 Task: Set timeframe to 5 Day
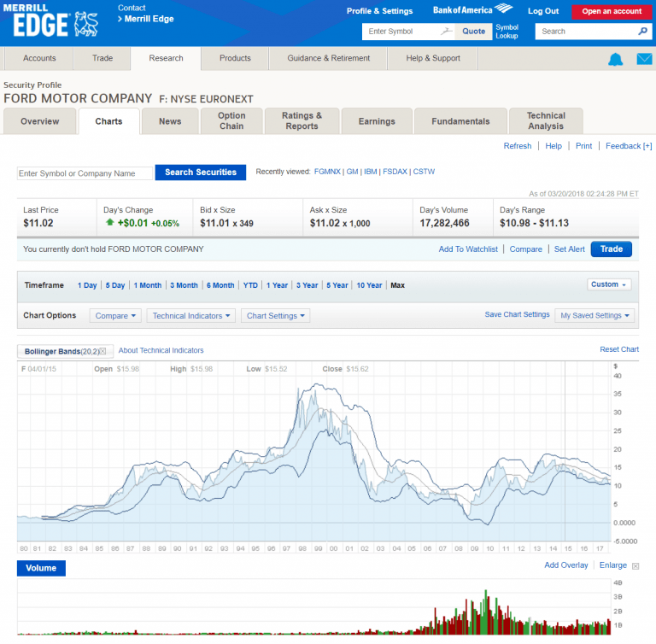(115, 285)
